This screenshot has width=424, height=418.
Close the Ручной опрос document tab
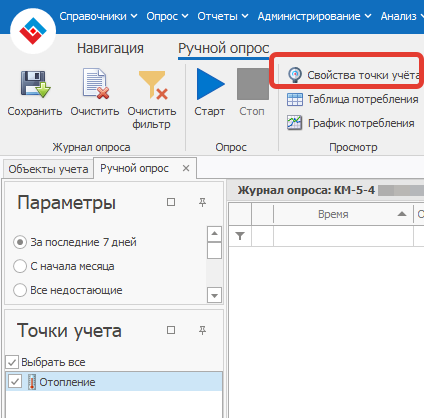point(186,168)
